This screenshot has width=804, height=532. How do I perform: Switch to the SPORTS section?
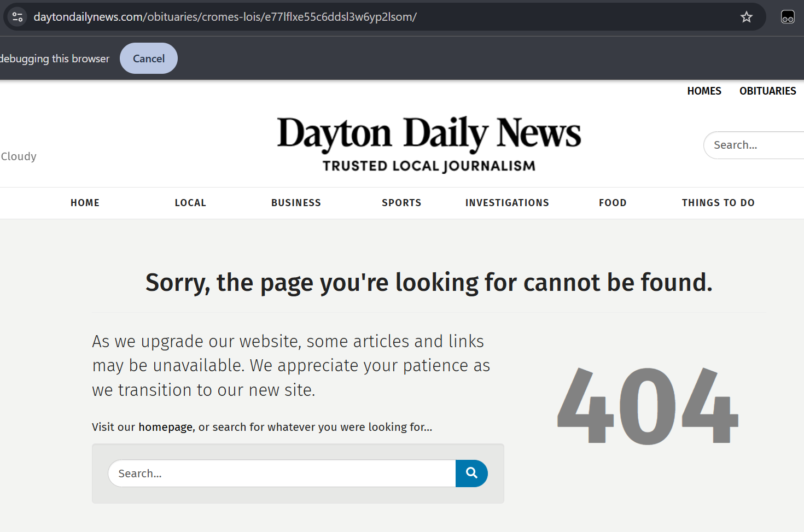[x=401, y=202]
